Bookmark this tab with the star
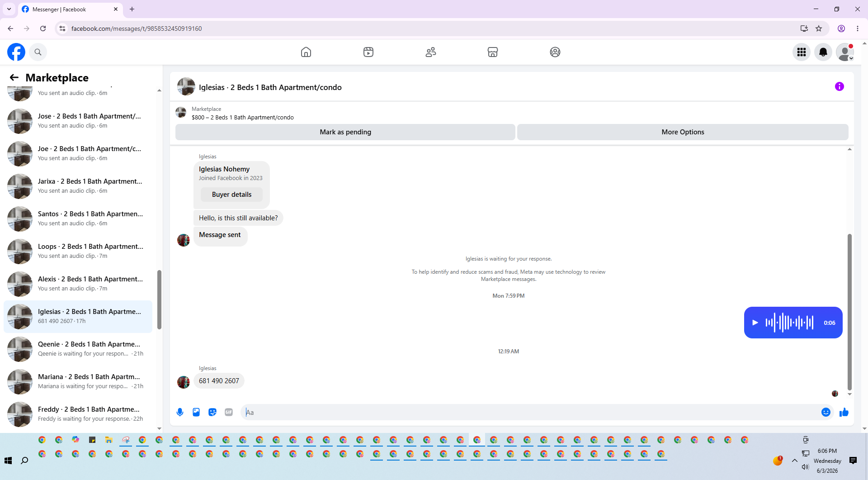Image resolution: width=868 pixels, height=480 pixels. (819, 29)
